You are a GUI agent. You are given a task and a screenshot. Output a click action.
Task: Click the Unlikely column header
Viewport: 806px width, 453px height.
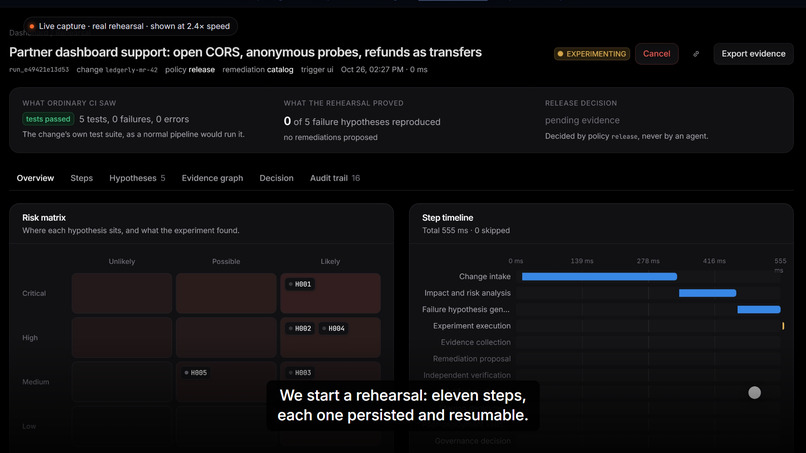point(122,261)
